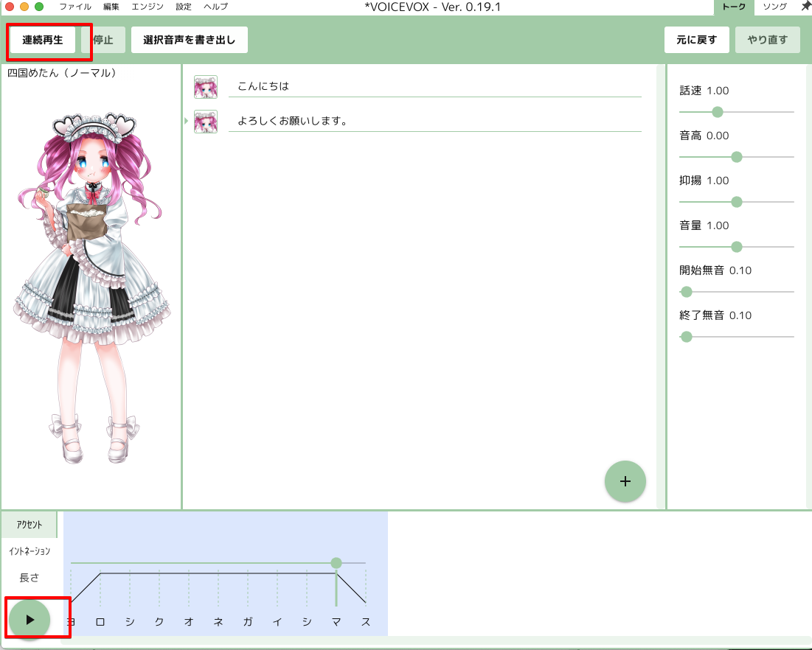Click the macOS green fullscreen button
Screen dimensions: 812x650
(39, 7)
